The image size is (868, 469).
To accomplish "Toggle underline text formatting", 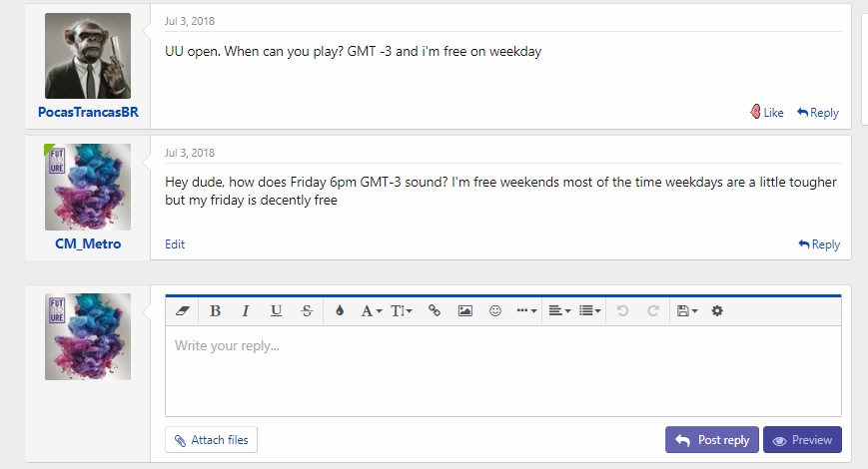I will point(276,310).
